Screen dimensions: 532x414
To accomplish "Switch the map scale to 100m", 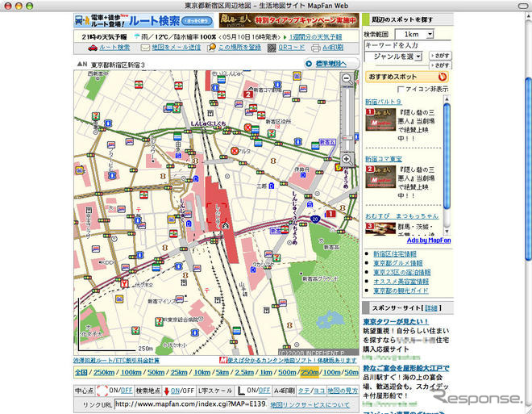I will pos(331,372).
